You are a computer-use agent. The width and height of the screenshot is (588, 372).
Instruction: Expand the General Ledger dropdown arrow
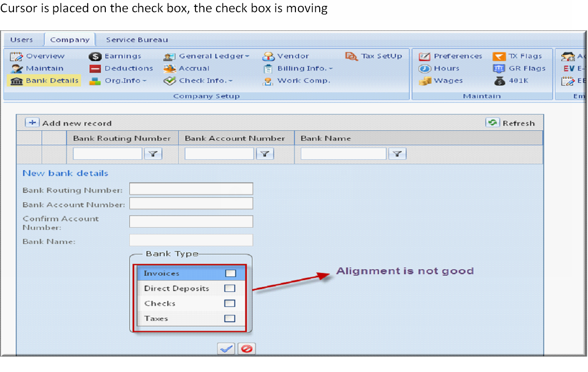[247, 57]
